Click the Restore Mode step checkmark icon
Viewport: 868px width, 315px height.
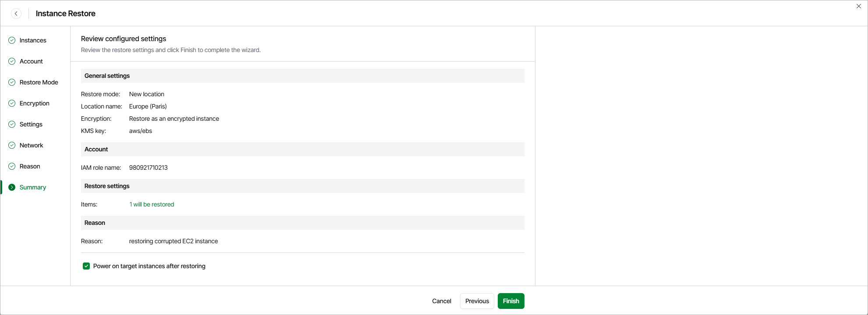(x=12, y=82)
